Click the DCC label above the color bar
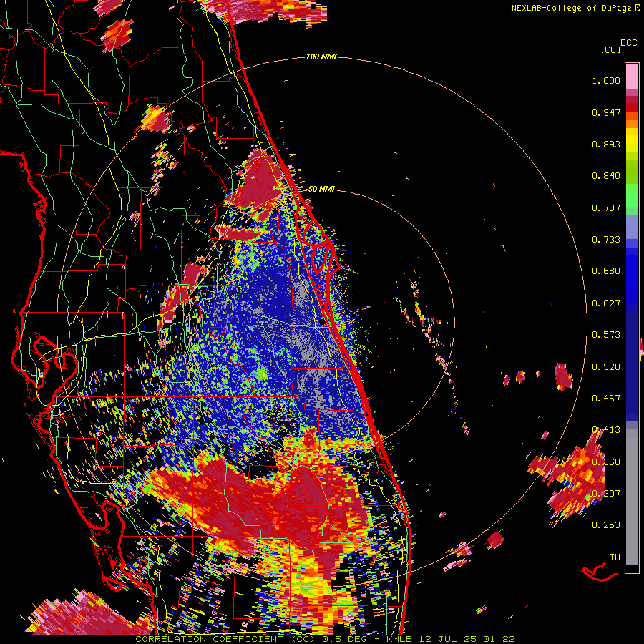This screenshot has height=644, width=644. (x=628, y=43)
